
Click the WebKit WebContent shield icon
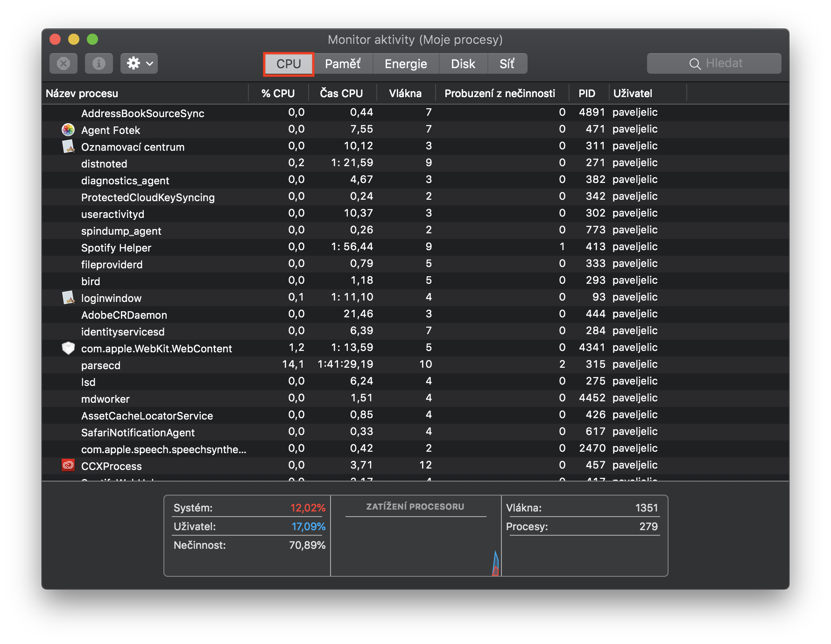(68, 348)
